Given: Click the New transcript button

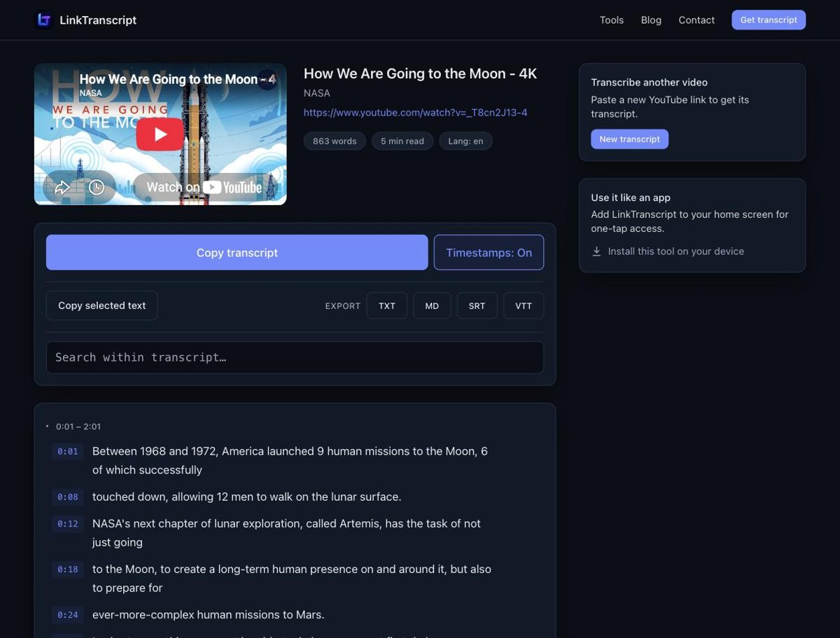Looking at the screenshot, I should 629,139.
